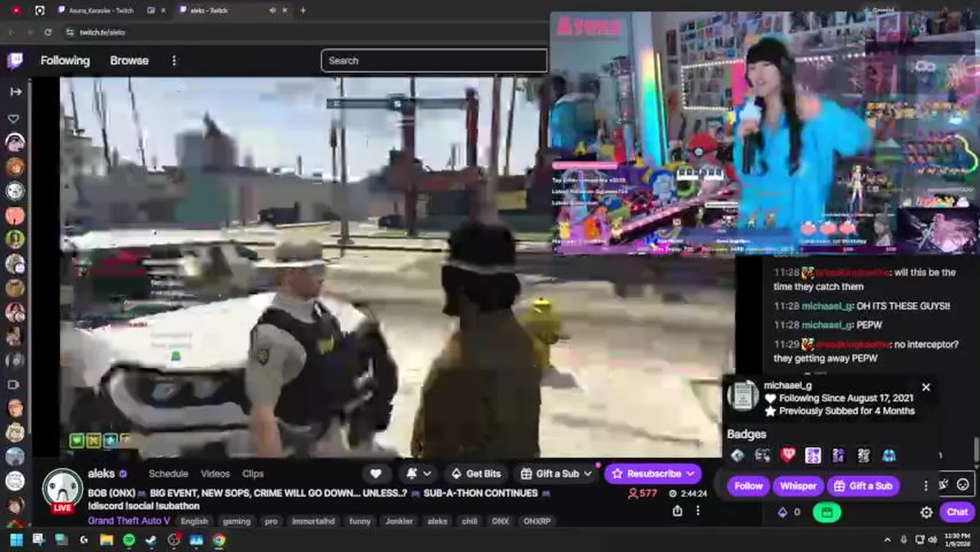Screen dimensions: 980x552
Task: Click the 2025 badge icon
Action: 863,455
